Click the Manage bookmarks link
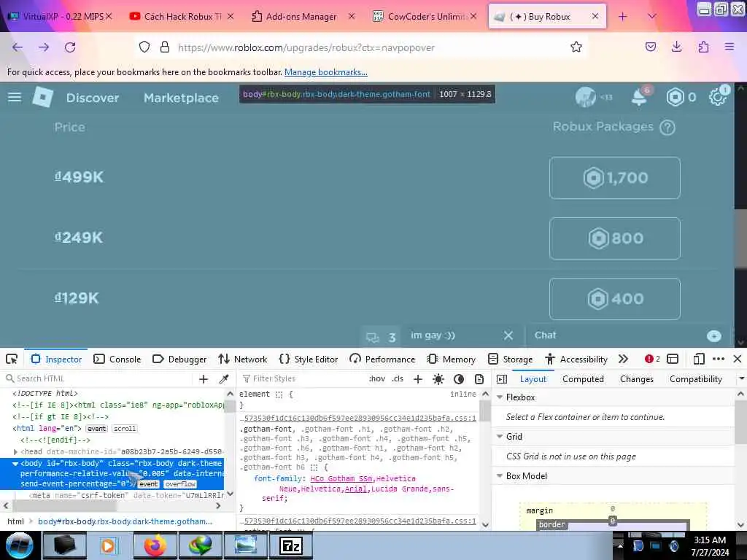Image resolution: width=747 pixels, height=560 pixels. click(326, 72)
